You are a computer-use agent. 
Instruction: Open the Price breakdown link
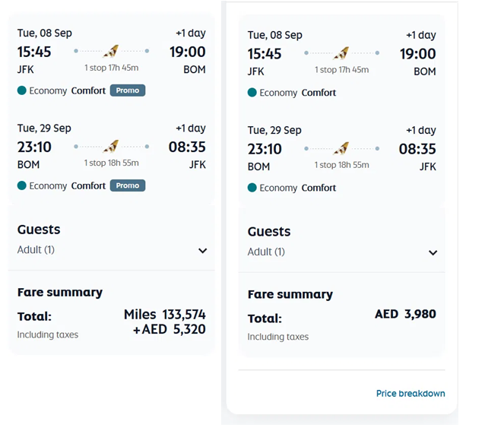click(410, 394)
